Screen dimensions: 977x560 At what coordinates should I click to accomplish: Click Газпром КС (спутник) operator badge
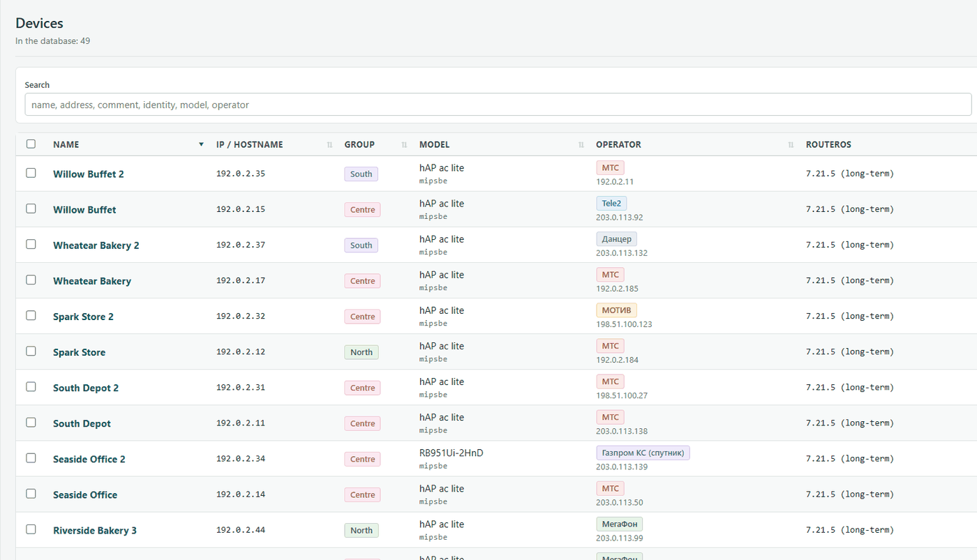click(643, 453)
